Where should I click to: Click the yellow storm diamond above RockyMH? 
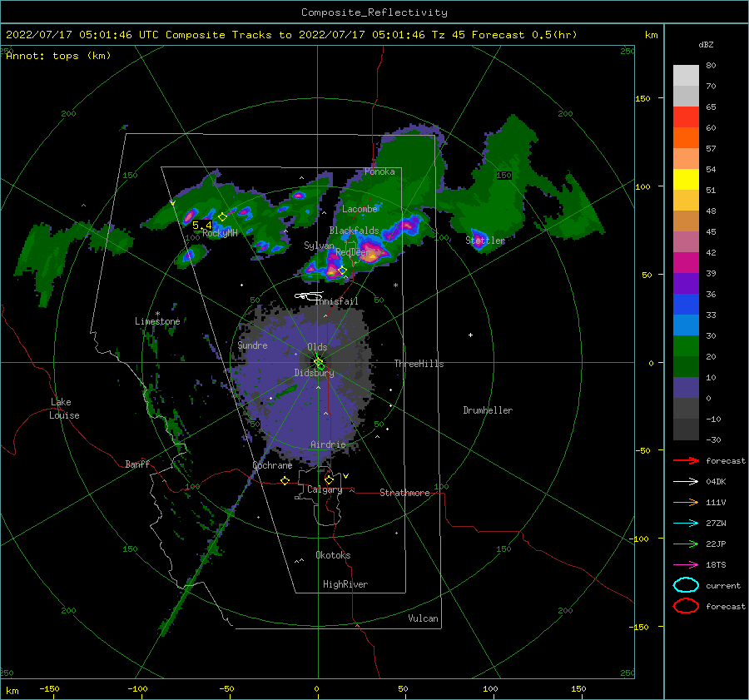[222, 217]
